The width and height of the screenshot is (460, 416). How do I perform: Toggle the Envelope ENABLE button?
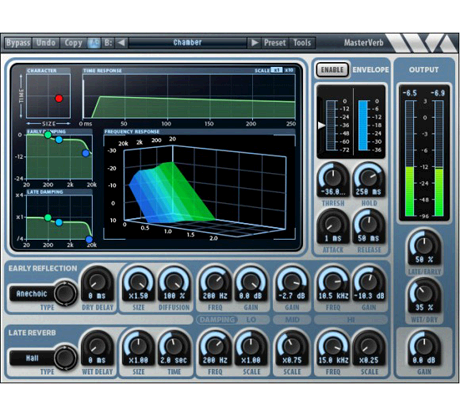pos(332,70)
